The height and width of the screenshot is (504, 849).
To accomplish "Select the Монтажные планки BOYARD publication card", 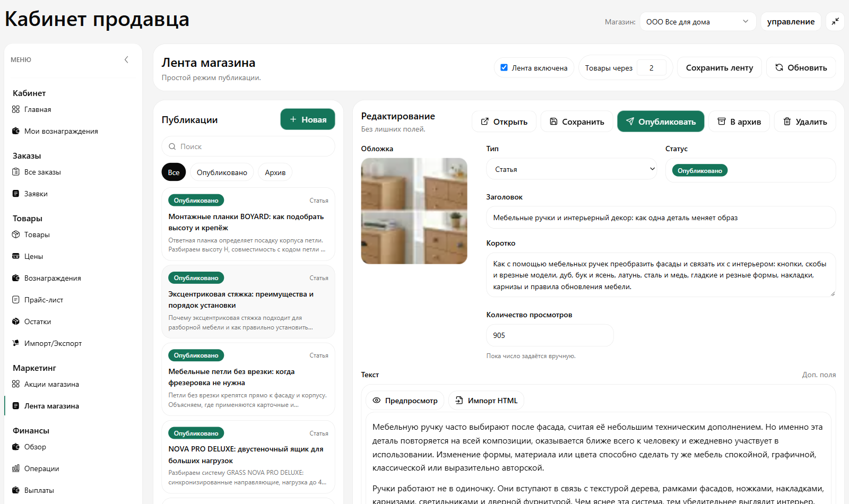I will (248, 224).
